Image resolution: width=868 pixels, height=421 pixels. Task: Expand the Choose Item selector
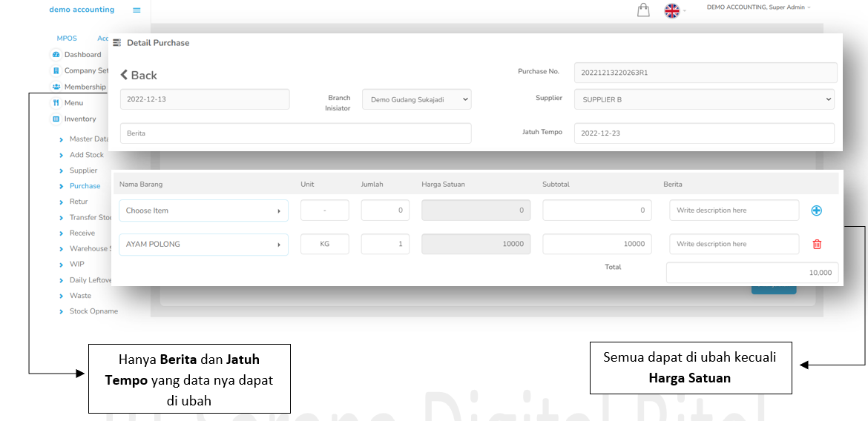point(203,210)
